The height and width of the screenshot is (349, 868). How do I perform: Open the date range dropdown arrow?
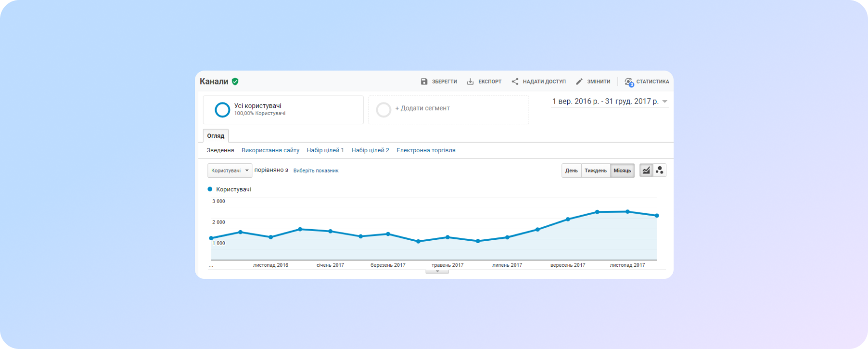665,102
